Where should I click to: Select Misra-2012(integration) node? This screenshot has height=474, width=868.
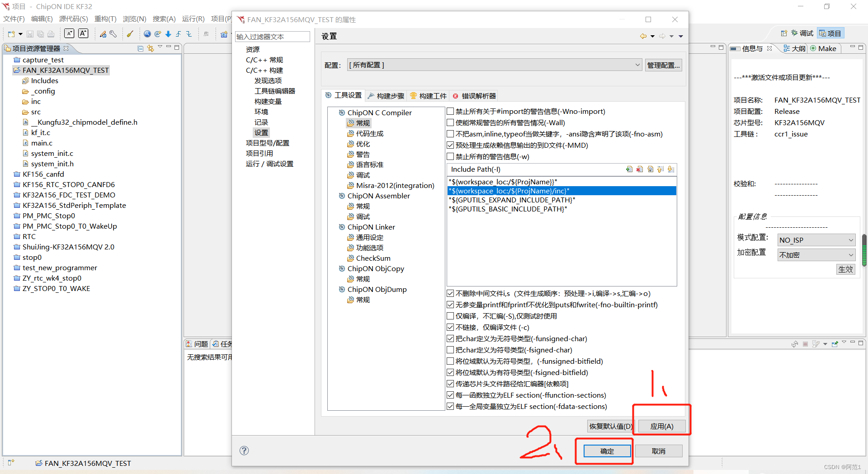pyautogui.click(x=395, y=185)
